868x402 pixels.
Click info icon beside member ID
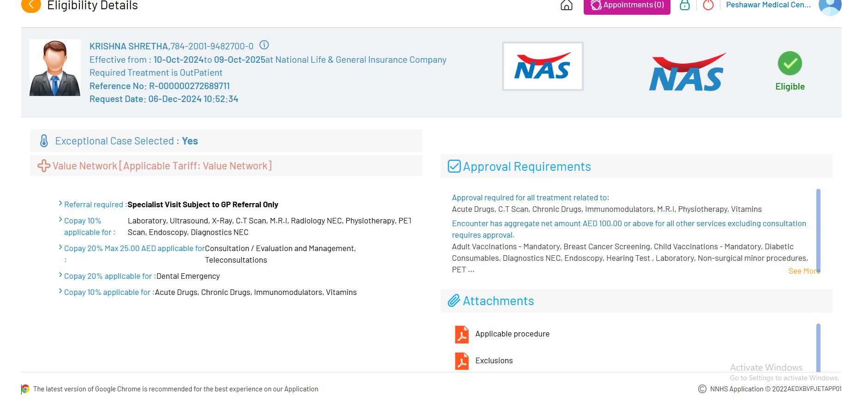264,45
